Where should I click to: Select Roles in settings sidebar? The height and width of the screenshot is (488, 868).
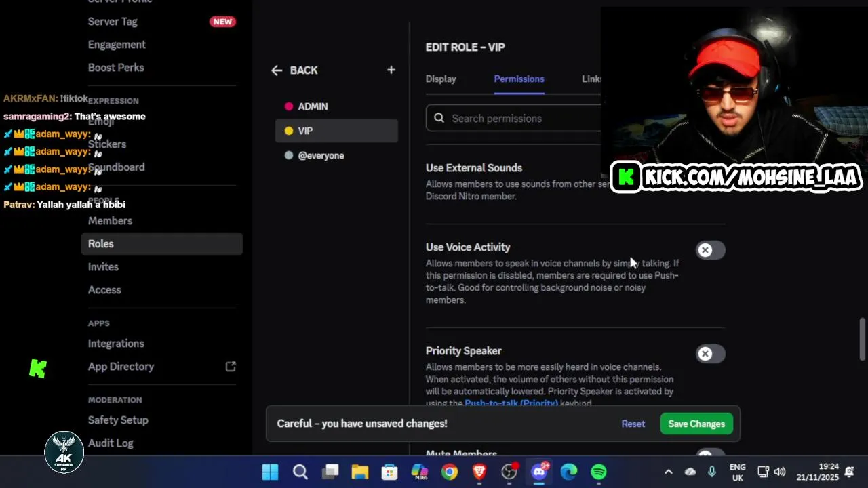(x=161, y=244)
